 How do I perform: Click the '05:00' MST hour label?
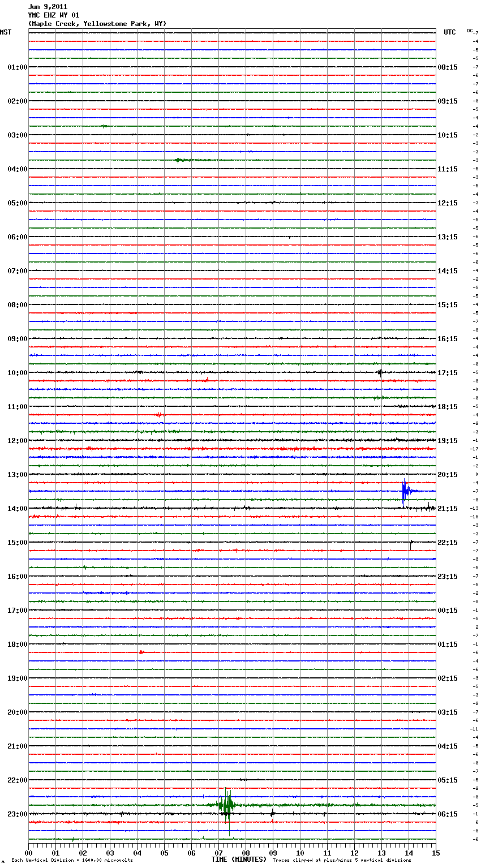[18, 203]
